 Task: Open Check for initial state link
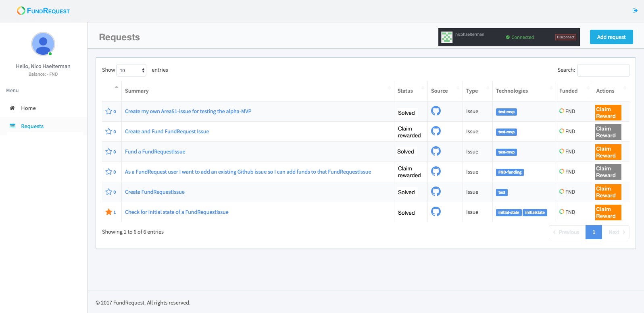point(177,212)
